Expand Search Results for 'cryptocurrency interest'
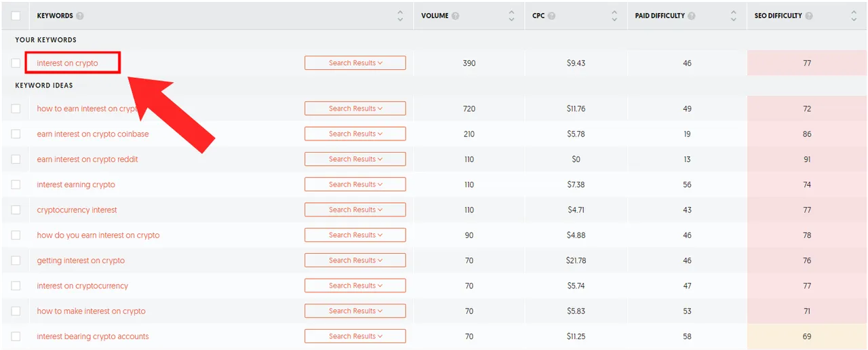This screenshot has width=868, height=350. [355, 210]
